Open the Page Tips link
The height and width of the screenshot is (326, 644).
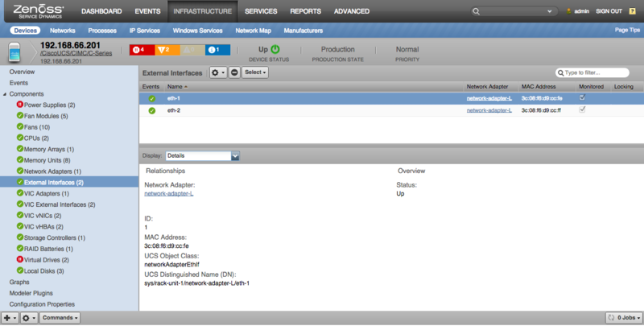(627, 30)
